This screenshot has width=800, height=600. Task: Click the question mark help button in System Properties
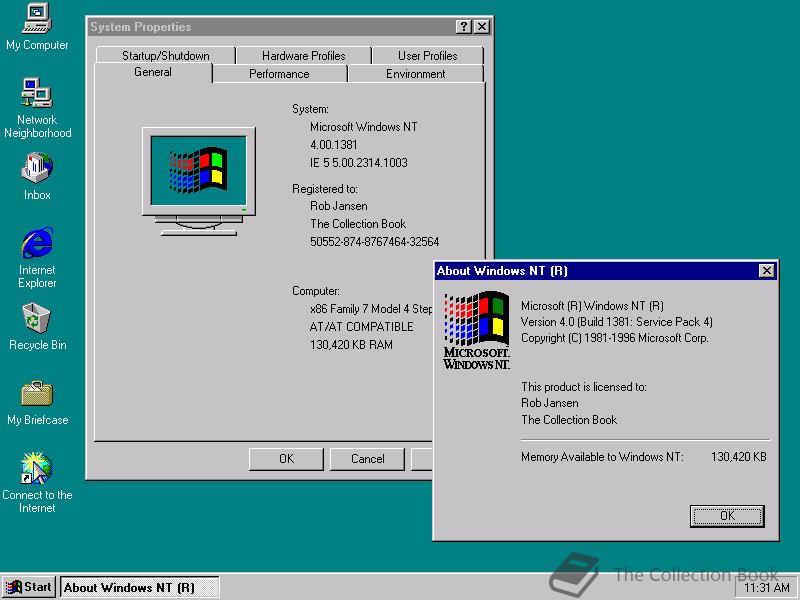(463, 27)
